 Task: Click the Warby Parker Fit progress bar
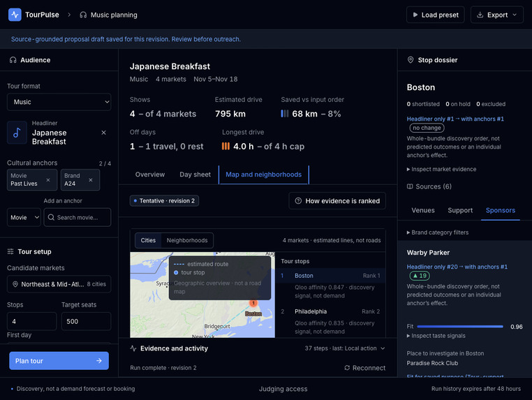[460, 327]
